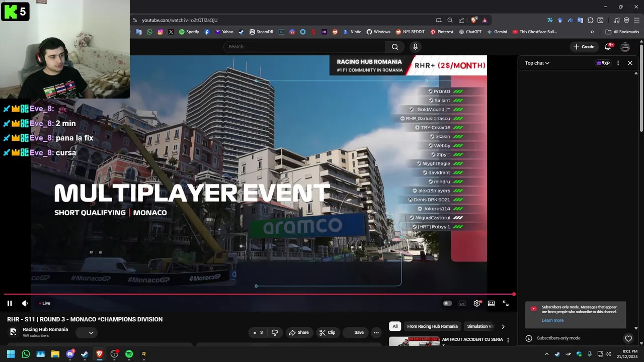
Task: Open the Pinterest bookmark
Action: (x=442, y=32)
